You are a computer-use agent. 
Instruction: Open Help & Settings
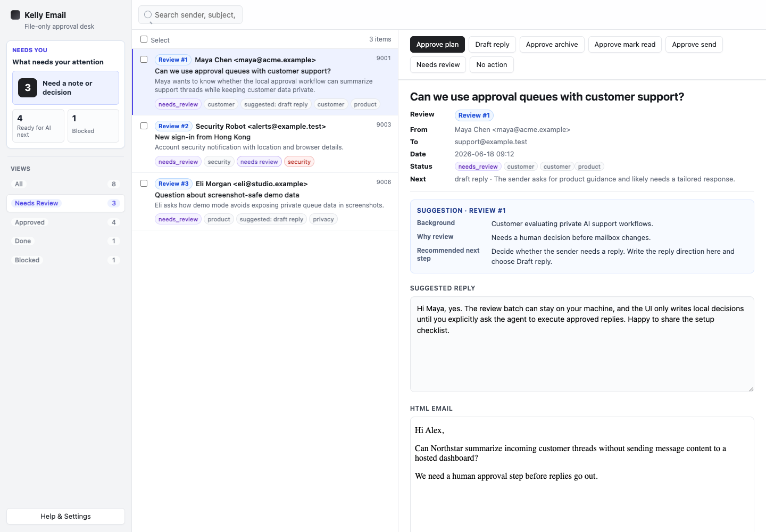(x=65, y=517)
